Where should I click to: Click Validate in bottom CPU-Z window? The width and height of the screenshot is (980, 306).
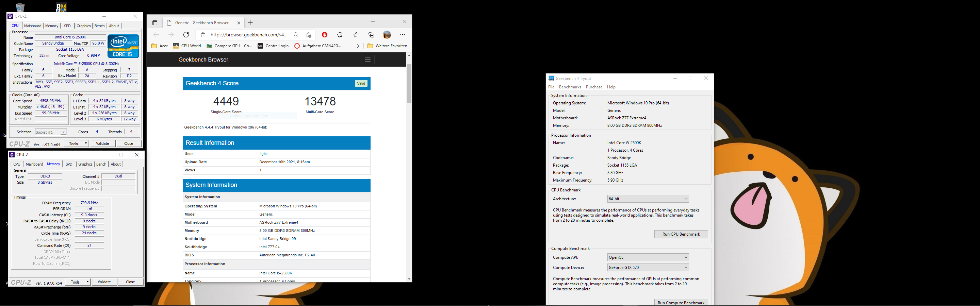point(104,282)
